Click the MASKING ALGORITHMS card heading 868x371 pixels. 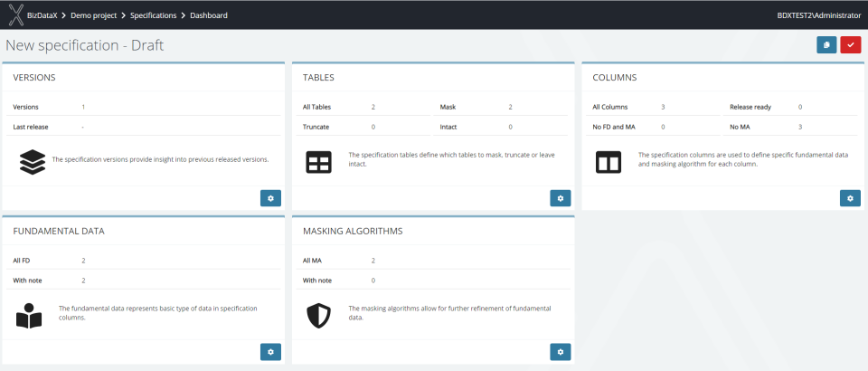(x=353, y=231)
